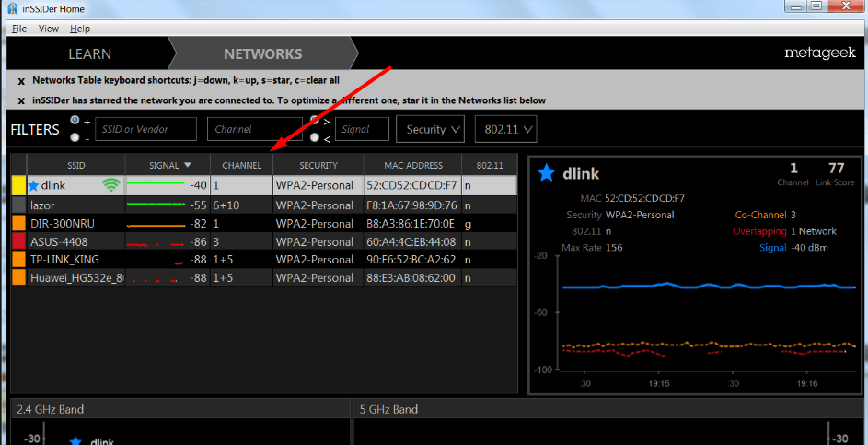Select the Huawei_HG532e network row

pyautogui.click(x=264, y=277)
